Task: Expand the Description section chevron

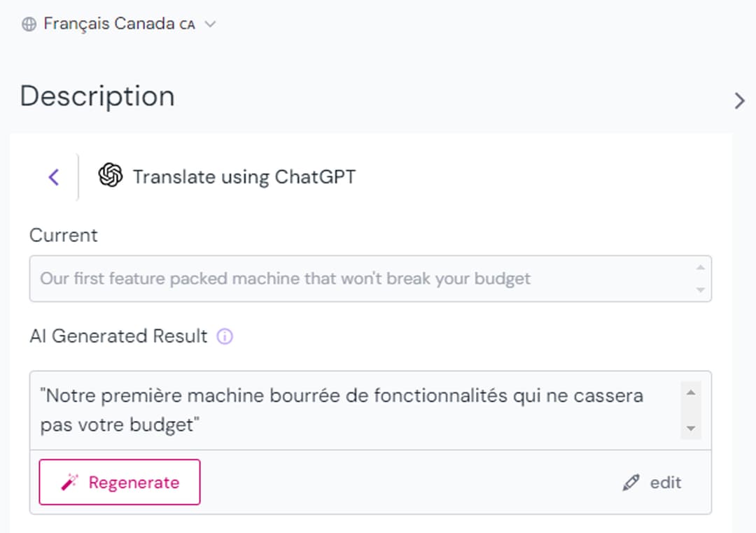Action: 740,100
